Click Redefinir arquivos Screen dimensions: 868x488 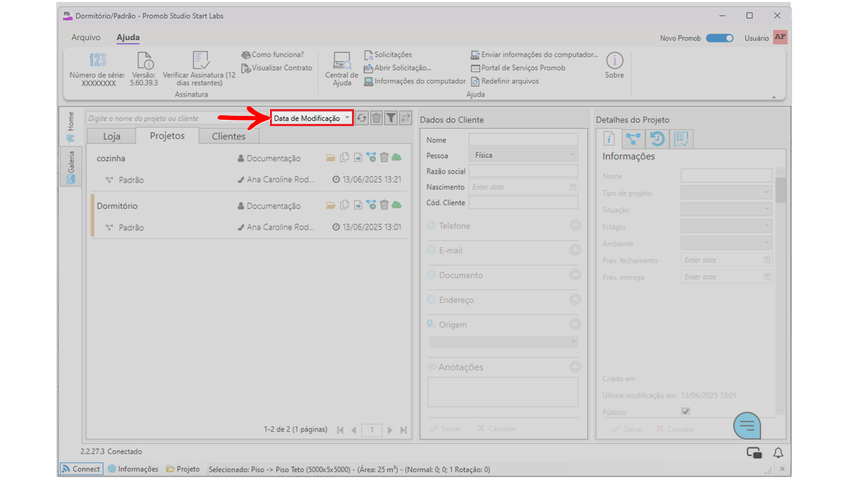point(505,81)
